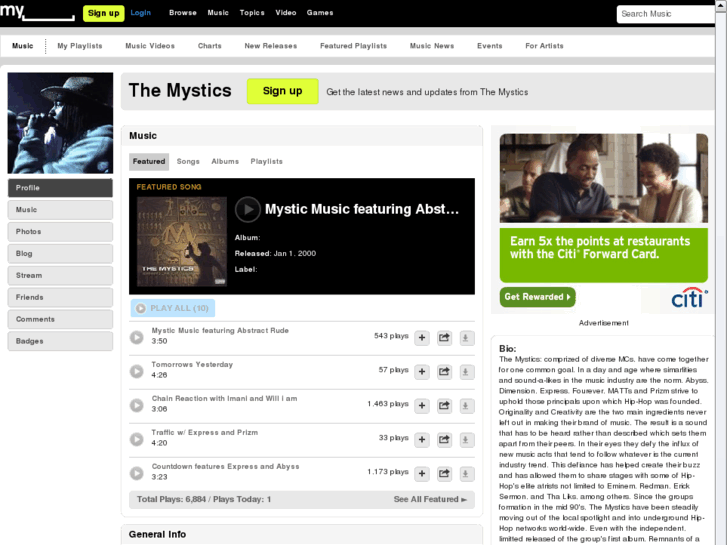Share Mystic Music featuring Abstract Rude
The width and height of the screenshot is (727, 545).
pyautogui.click(x=444, y=338)
